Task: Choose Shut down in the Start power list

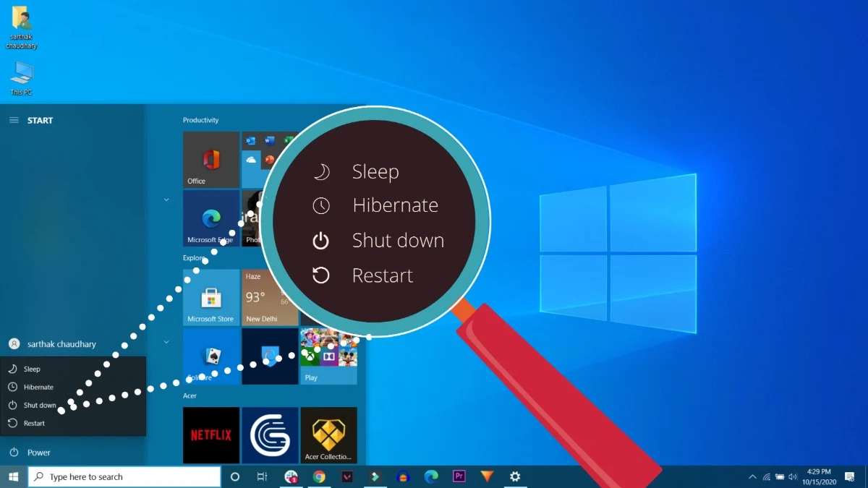Action: click(x=39, y=406)
